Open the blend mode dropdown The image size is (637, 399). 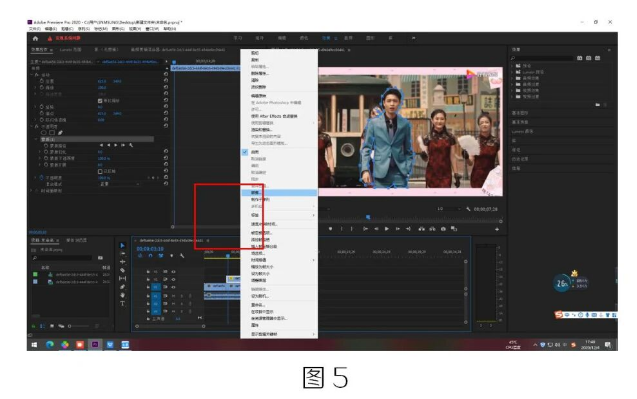120,184
